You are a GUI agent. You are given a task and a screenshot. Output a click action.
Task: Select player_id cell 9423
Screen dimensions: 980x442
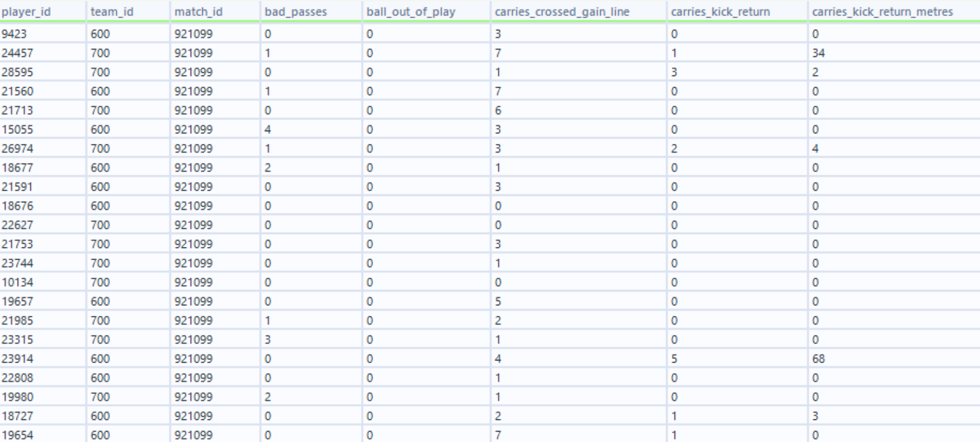tap(42, 34)
